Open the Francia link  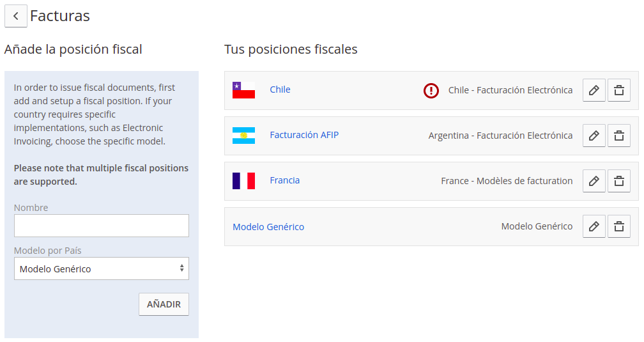285,180
